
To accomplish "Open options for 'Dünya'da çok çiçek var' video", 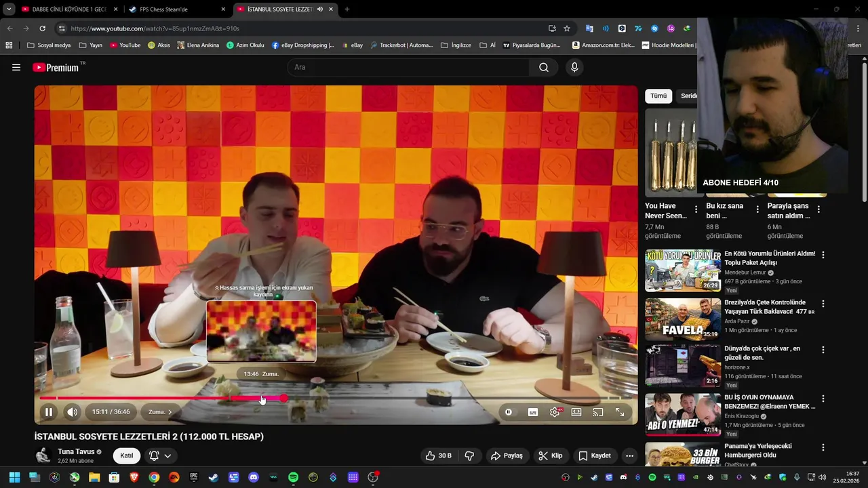I will (x=823, y=350).
